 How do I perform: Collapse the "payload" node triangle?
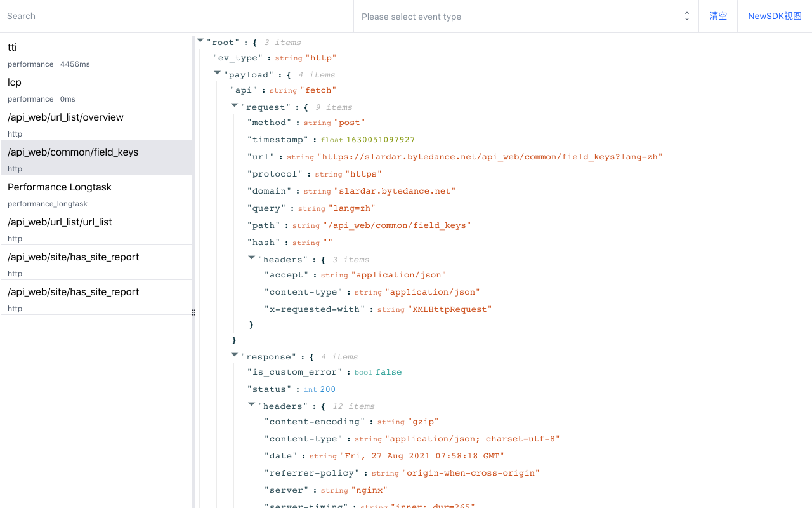pyautogui.click(x=218, y=73)
